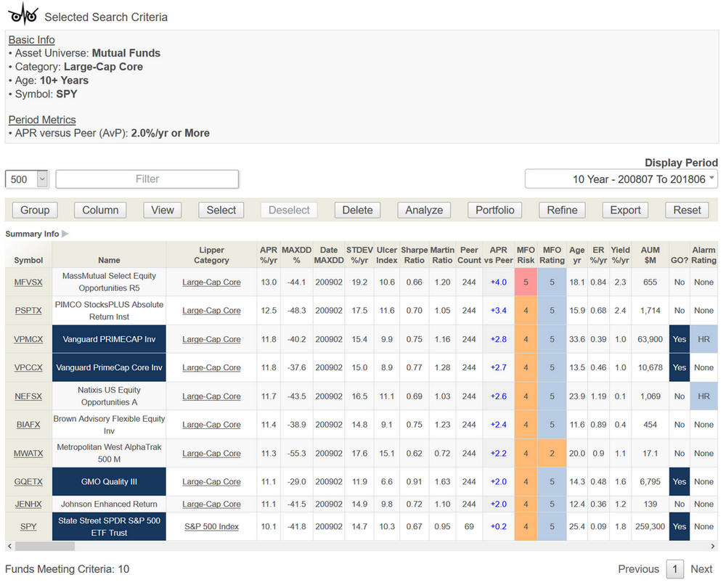Open the Column menu button

click(x=100, y=210)
